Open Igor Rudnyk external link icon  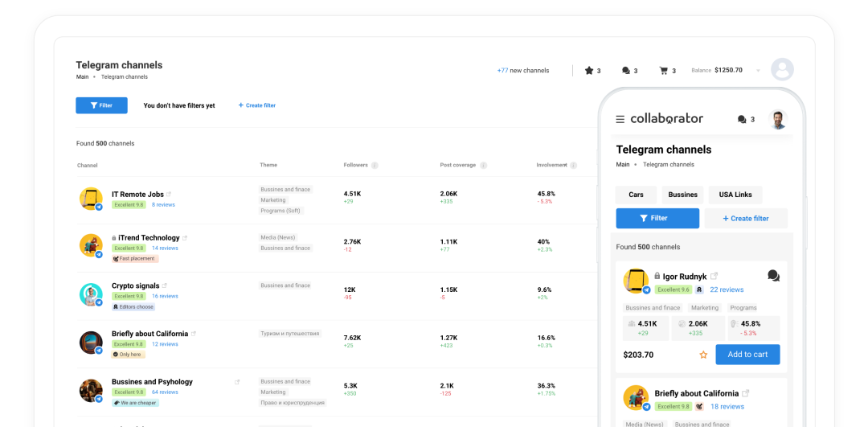714,276
